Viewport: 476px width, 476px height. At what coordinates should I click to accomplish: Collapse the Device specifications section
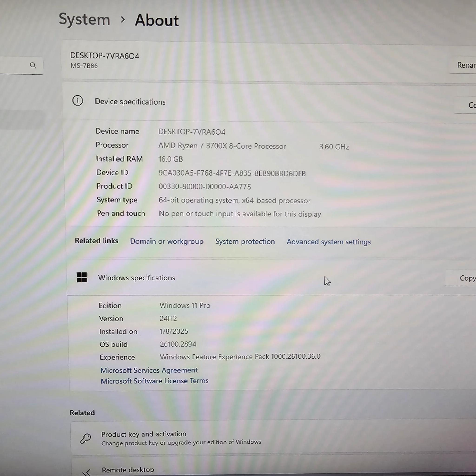coord(269,102)
